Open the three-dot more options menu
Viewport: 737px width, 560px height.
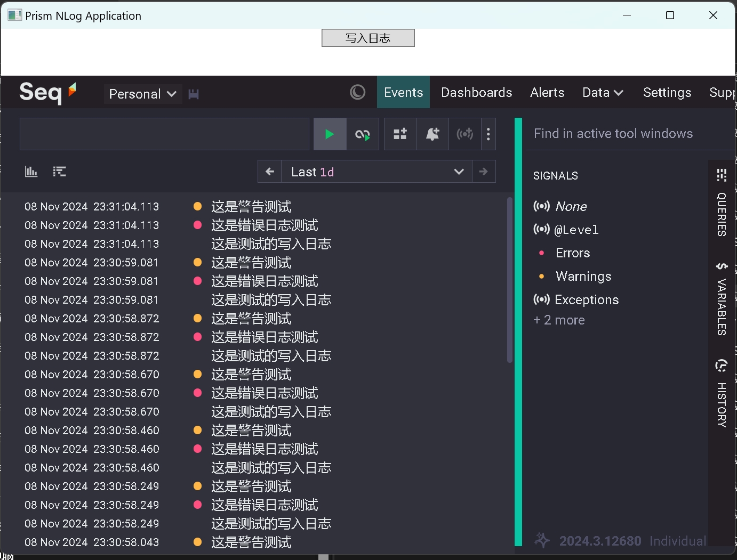(488, 134)
